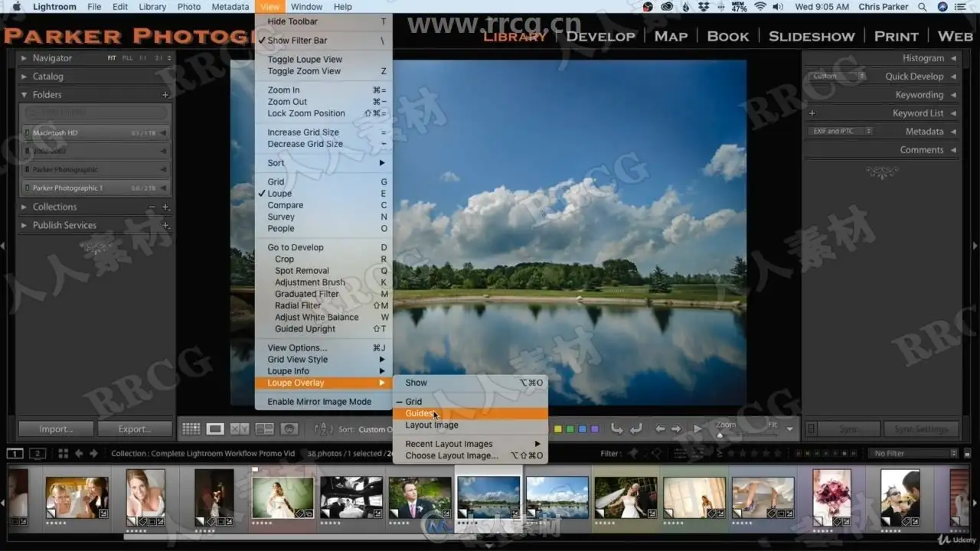Switch to the Slideshow module
This screenshot has width=980, height=551.
click(x=812, y=36)
